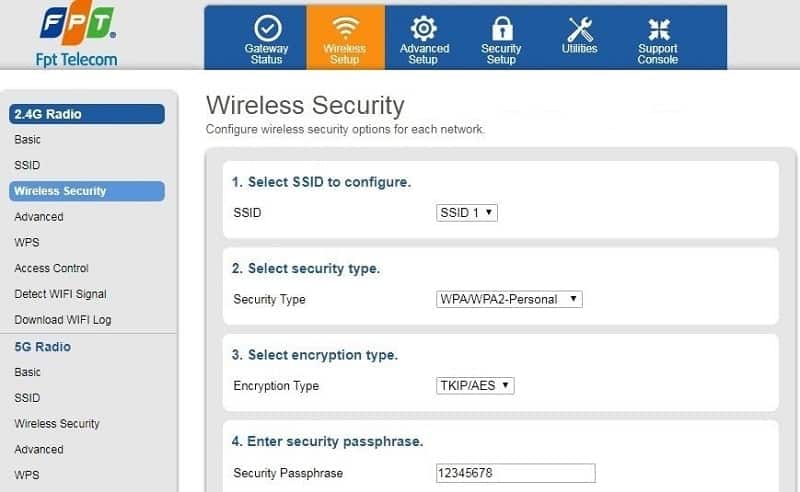Open the TKIP/AES encryption type dropdown
This screenshot has height=492, width=800.
pos(475,385)
